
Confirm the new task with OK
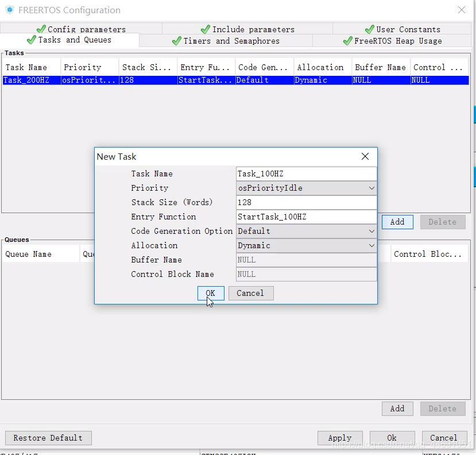(x=211, y=293)
